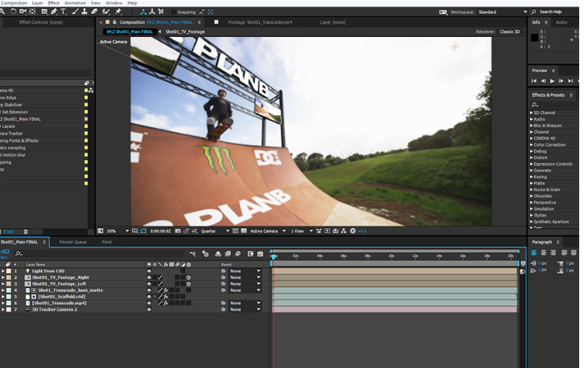Image resolution: width=588 pixels, height=368 pixels.
Task: Open the Animation menu
Action: pos(75,3)
